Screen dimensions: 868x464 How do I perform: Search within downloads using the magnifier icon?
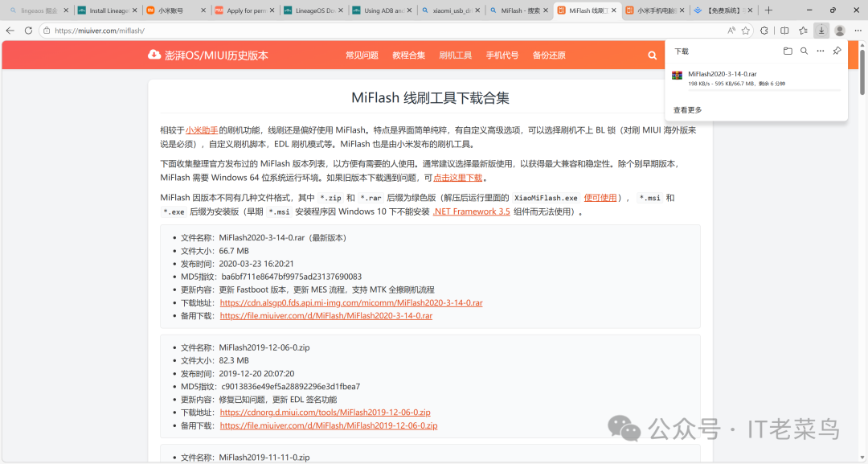pyautogui.click(x=804, y=51)
